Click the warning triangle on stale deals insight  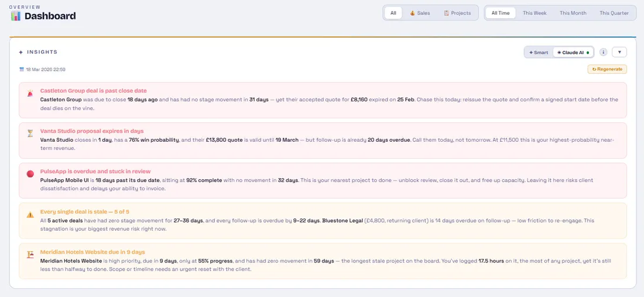click(x=30, y=214)
